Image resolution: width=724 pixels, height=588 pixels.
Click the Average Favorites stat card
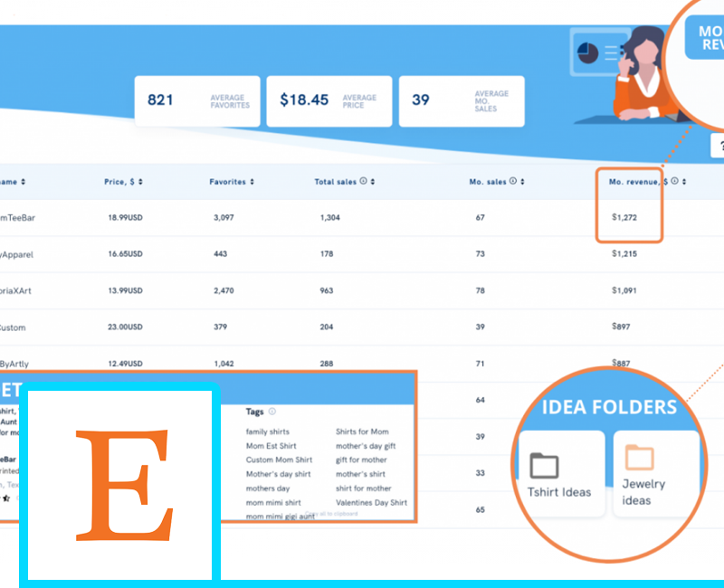click(x=196, y=100)
